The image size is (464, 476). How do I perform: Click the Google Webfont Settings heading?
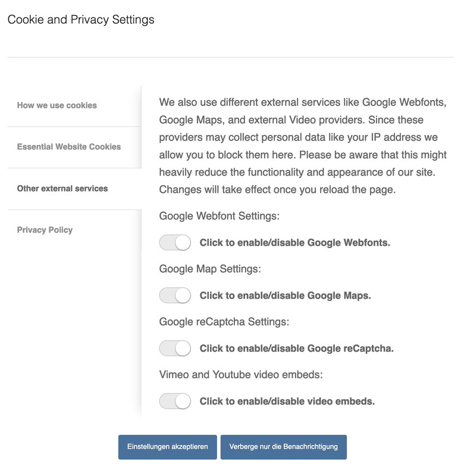219,216
